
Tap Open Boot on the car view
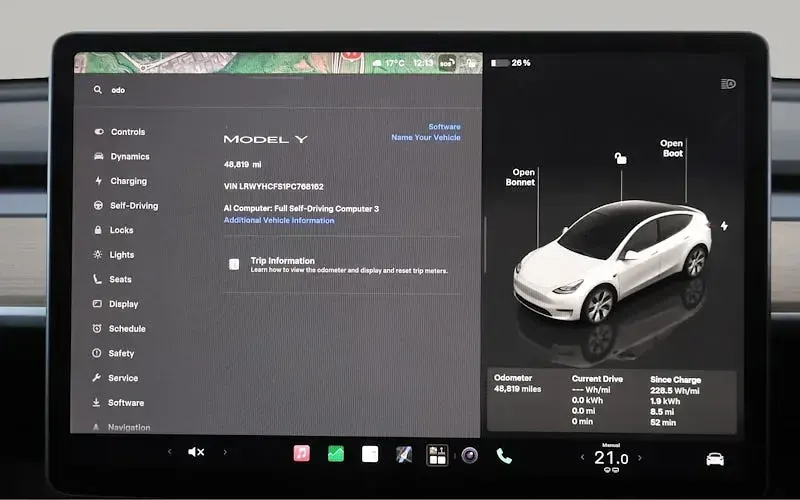click(x=671, y=148)
